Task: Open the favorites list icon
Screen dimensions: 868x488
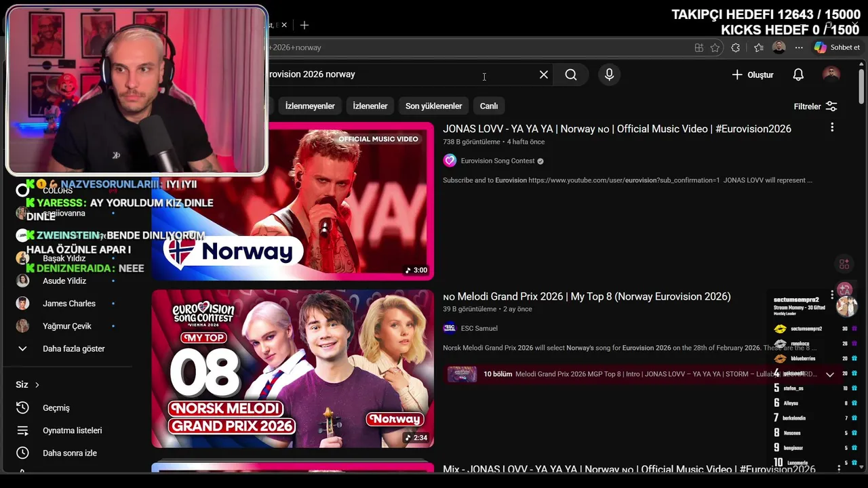Action: (758, 47)
